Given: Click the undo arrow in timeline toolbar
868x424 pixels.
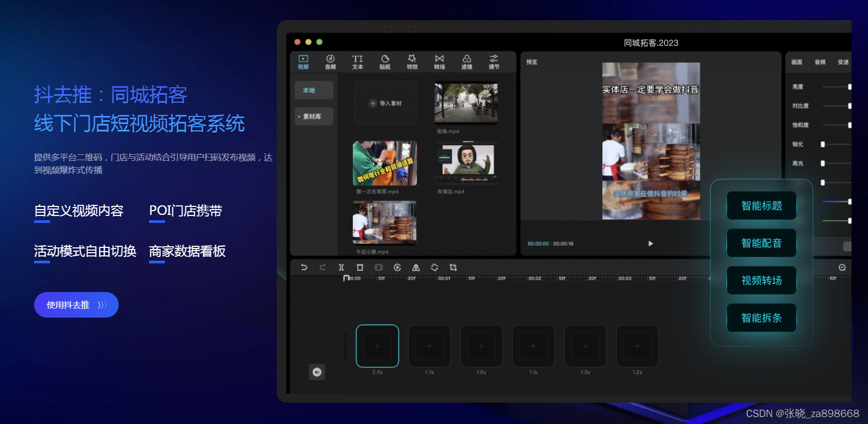Looking at the screenshot, I should (x=304, y=267).
